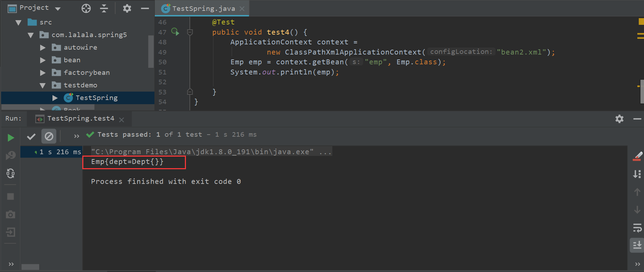The height and width of the screenshot is (272, 644).
Task: Expand the TestSpring class node
Action: pyautogui.click(x=55, y=98)
